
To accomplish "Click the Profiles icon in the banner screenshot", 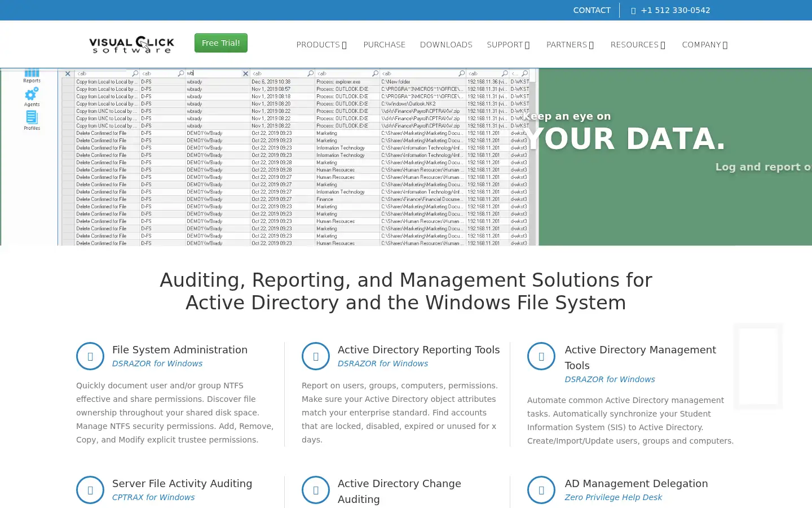I will [x=32, y=120].
